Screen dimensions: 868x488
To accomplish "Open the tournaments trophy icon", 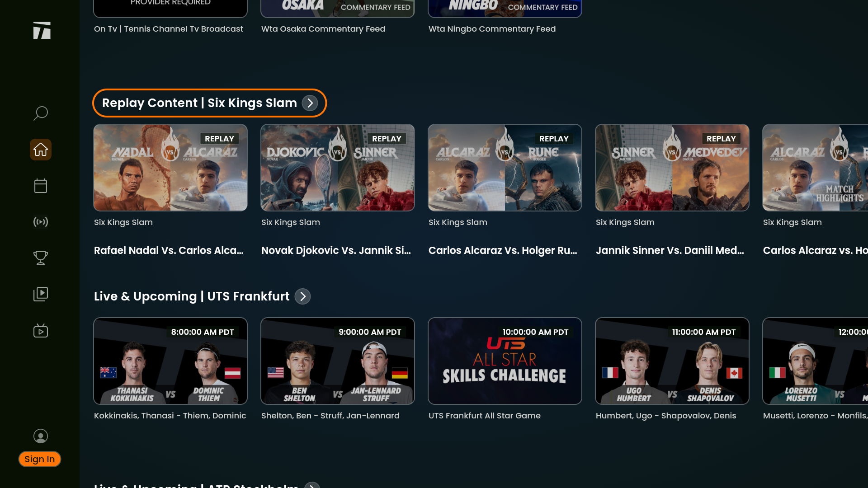I will 40,258.
